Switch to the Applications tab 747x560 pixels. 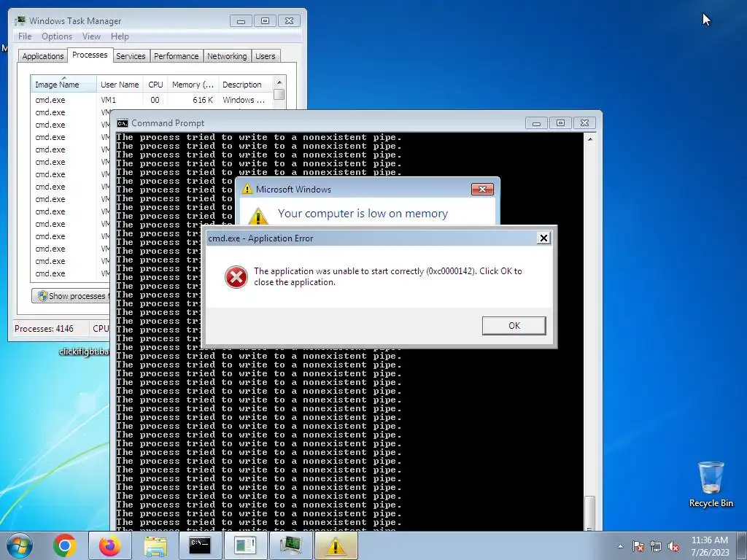pos(43,56)
